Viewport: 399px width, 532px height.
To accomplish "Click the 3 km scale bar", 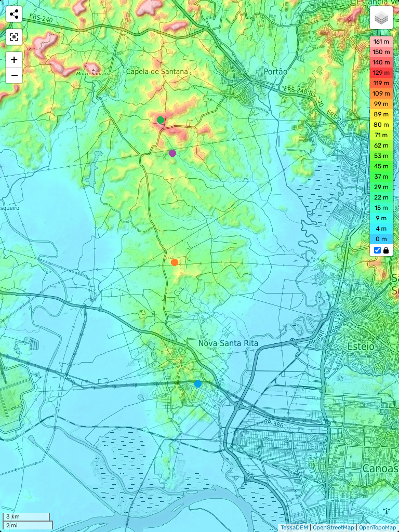I will [26, 517].
